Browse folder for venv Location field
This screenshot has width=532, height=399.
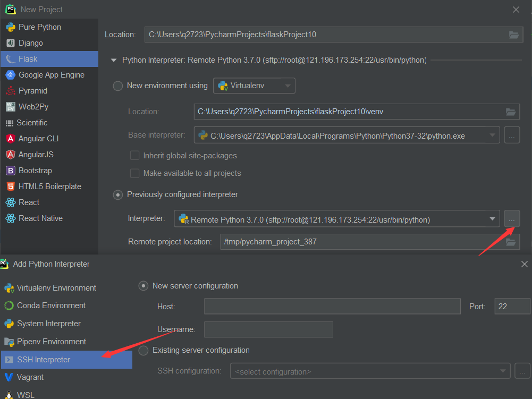(511, 112)
